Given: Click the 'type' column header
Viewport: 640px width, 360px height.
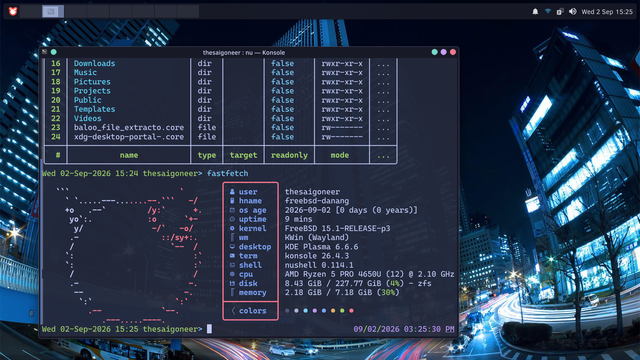Looking at the screenshot, I should coord(207,155).
